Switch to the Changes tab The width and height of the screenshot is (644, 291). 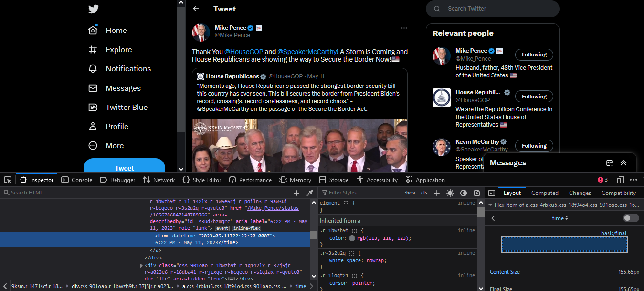click(580, 193)
